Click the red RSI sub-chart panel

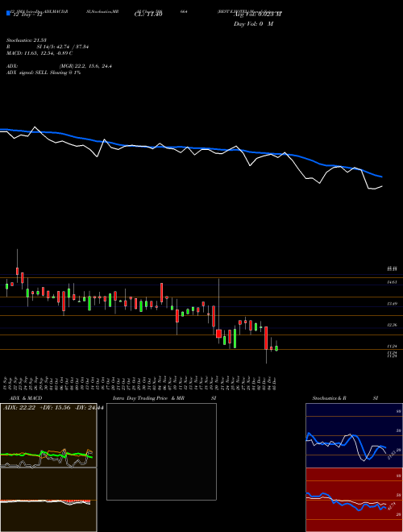pyautogui.click(x=354, y=500)
